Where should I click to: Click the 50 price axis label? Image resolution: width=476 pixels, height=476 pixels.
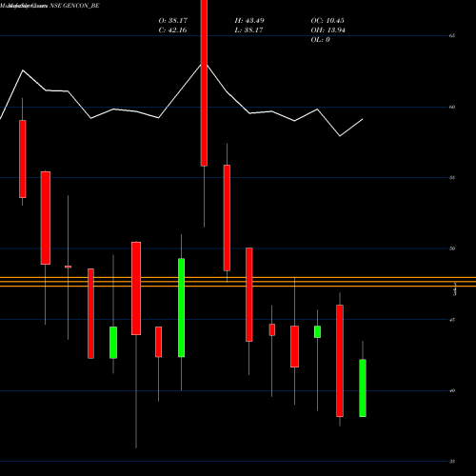[x=452, y=248]
